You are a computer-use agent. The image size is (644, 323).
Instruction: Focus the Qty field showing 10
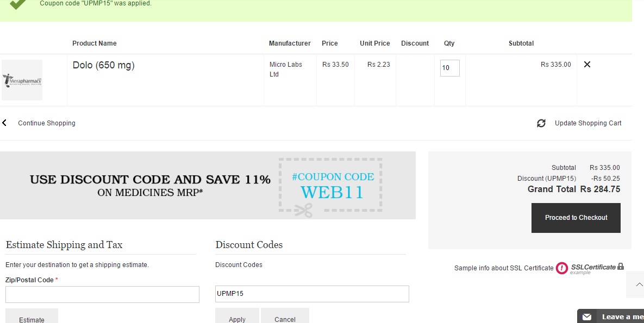pyautogui.click(x=449, y=68)
